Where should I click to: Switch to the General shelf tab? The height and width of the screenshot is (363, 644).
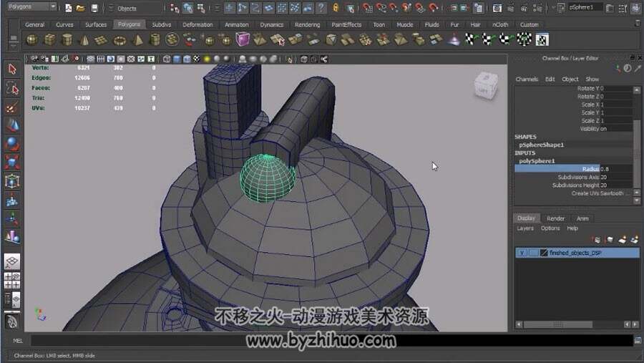pos(34,24)
